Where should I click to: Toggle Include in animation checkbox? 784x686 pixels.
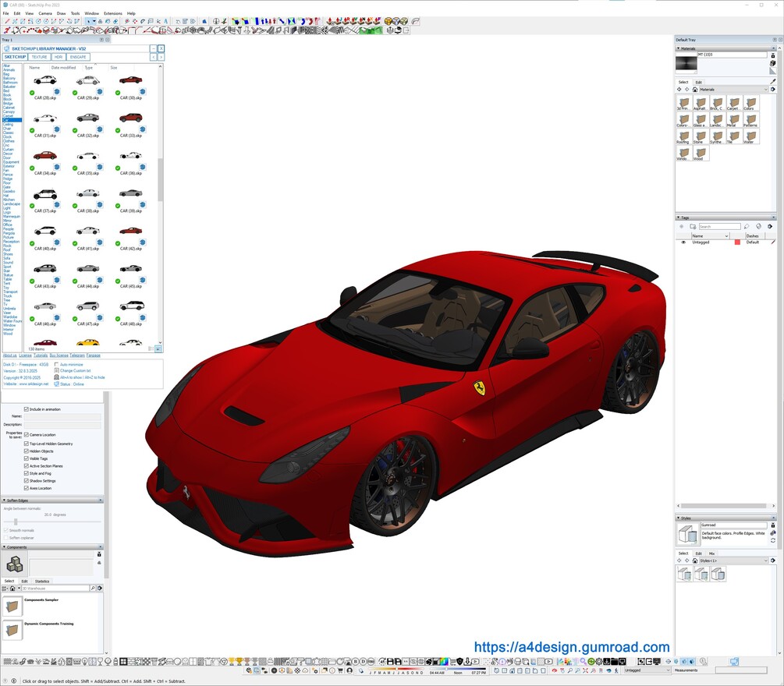click(27, 409)
